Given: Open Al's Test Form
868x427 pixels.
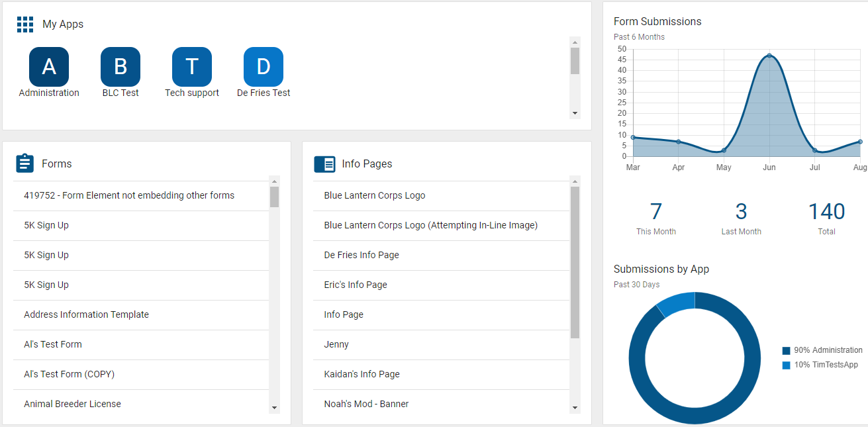Looking at the screenshot, I should tap(141, 345).
